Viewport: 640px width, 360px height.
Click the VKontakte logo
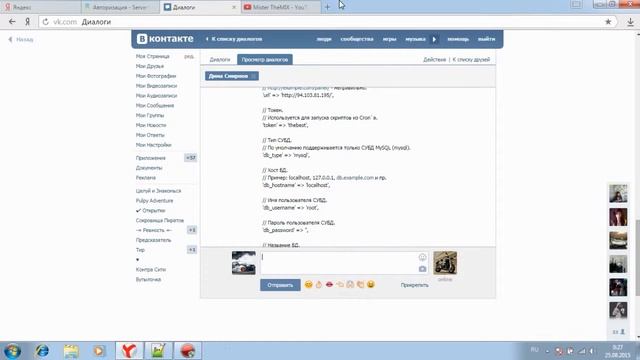[165, 39]
